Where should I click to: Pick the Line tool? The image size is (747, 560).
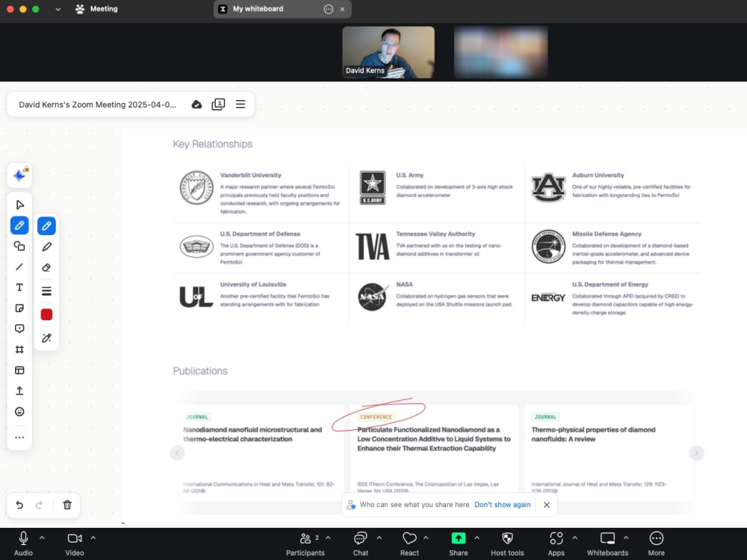click(x=19, y=267)
